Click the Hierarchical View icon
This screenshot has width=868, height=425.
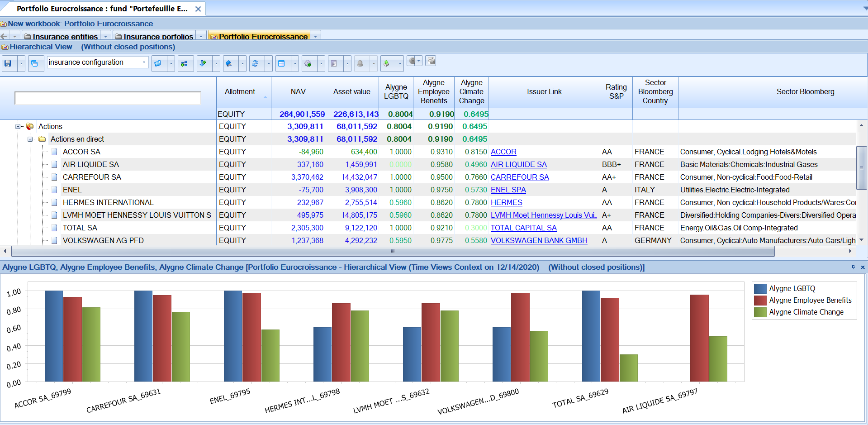tap(5, 47)
